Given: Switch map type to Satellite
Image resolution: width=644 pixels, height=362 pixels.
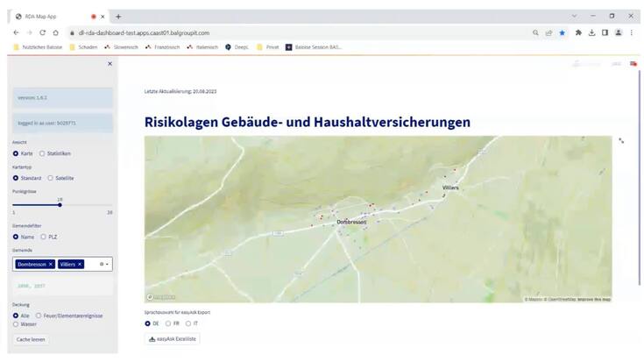Looking at the screenshot, I should tap(50, 178).
